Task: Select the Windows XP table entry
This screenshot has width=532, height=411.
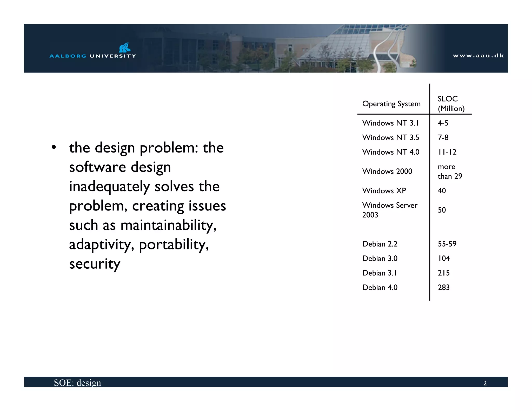Action: tap(384, 191)
